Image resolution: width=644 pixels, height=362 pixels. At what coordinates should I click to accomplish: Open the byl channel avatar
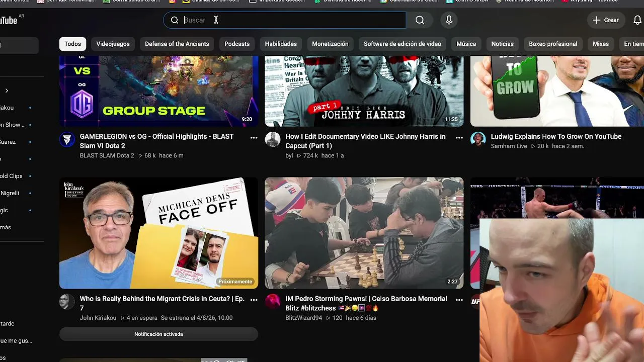(x=272, y=139)
